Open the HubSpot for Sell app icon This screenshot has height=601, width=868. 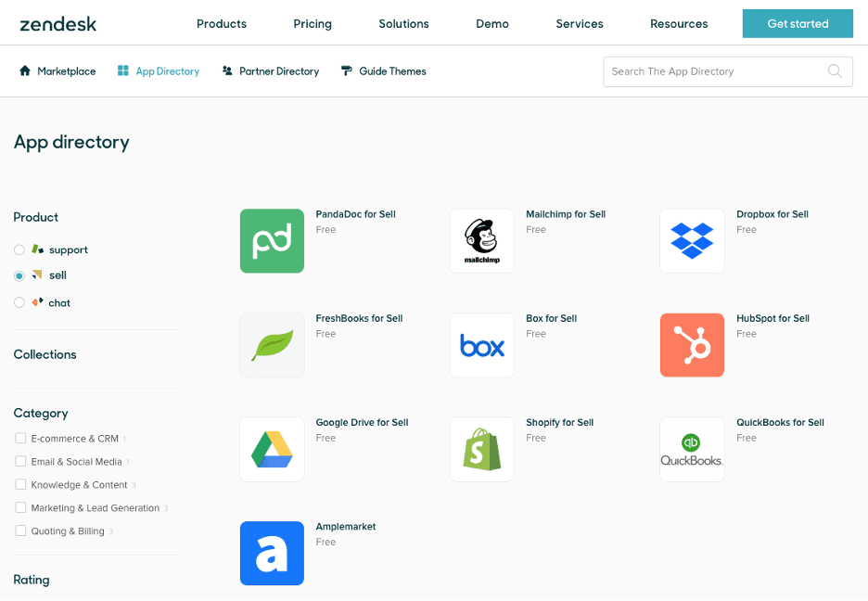tap(692, 345)
